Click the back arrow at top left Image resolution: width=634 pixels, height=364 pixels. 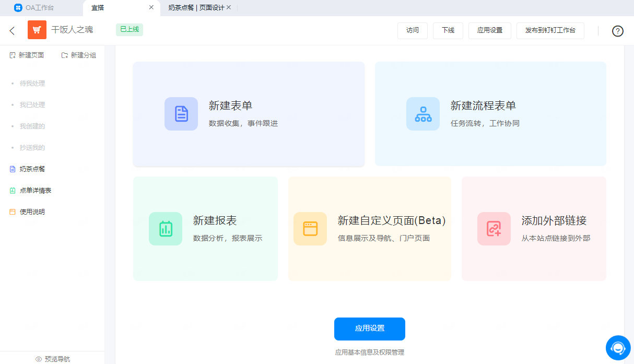11,30
